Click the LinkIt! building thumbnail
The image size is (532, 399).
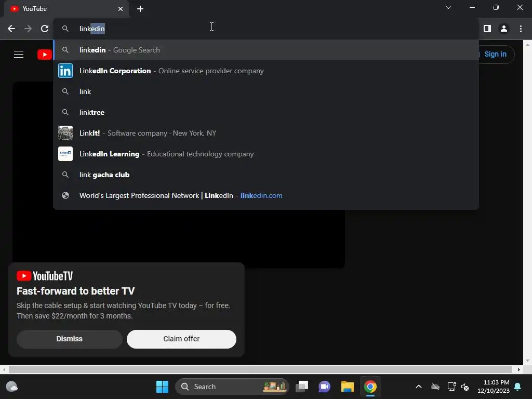(x=65, y=133)
